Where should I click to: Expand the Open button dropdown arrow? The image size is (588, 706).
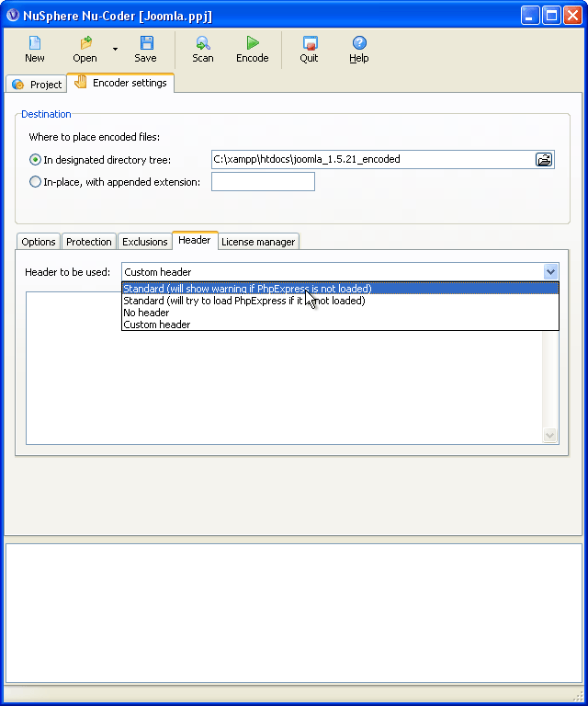[x=115, y=49]
